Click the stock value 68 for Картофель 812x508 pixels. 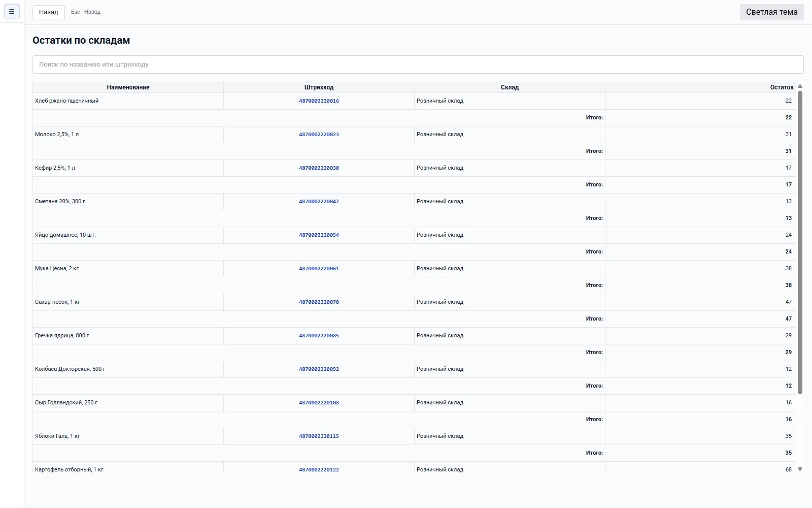[x=789, y=469]
